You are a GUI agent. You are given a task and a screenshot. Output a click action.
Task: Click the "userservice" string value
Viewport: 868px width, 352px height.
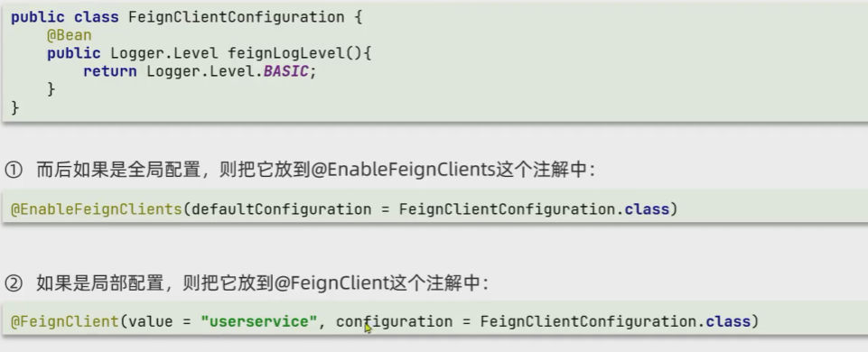tap(259, 321)
